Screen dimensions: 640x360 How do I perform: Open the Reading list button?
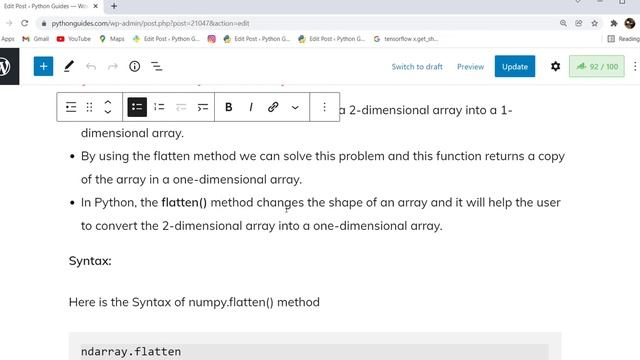[623, 39]
